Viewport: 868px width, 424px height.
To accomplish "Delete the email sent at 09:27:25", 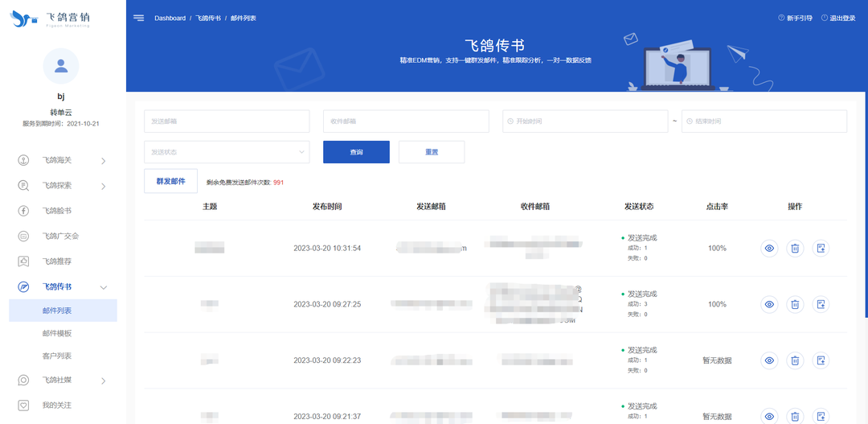I will 795,304.
